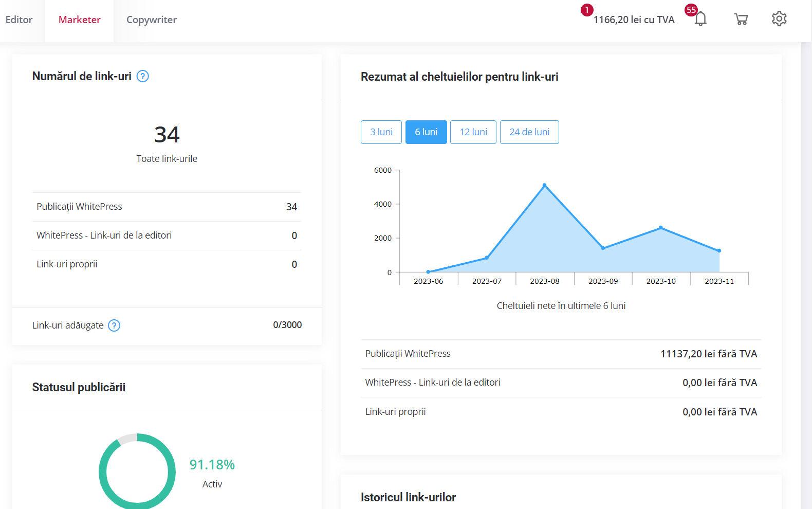Open the settings gear icon
Screen dimensions: 812x509
point(779,19)
